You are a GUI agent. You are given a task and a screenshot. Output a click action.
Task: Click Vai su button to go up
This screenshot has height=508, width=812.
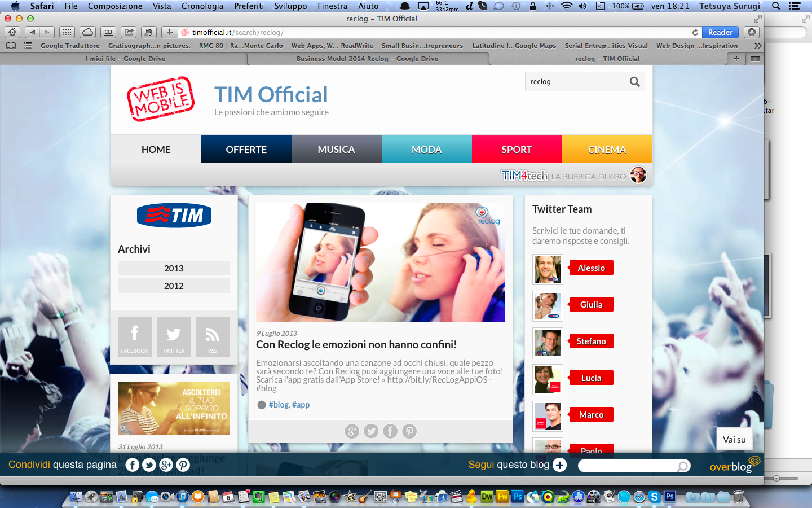(x=734, y=439)
